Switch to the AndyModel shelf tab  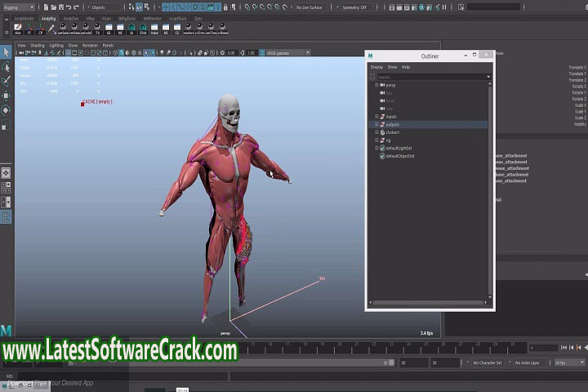24,19
